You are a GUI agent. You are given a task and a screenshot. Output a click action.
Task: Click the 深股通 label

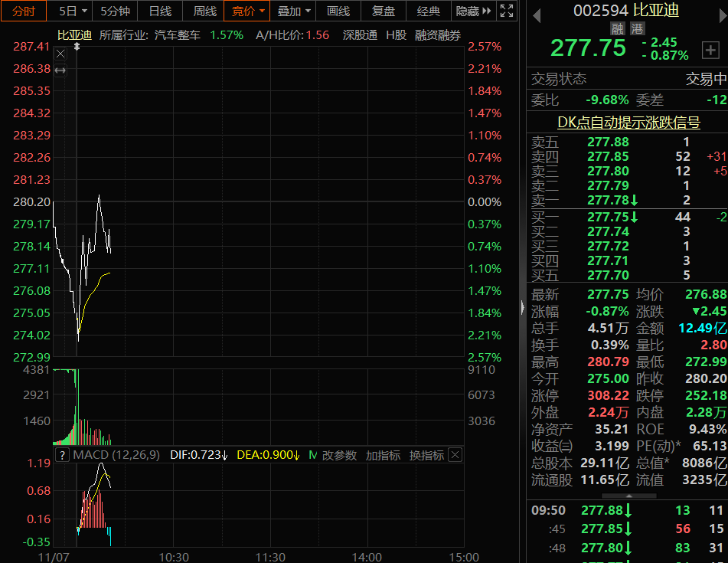click(360, 35)
